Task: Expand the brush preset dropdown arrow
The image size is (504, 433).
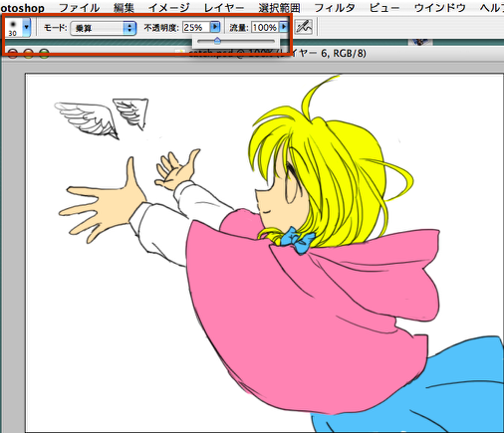Action: 27,28
